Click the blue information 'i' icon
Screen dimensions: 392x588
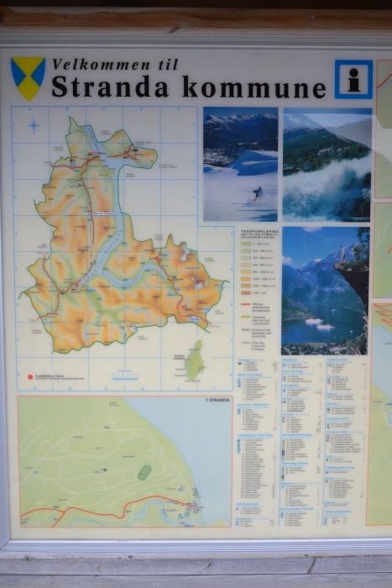[x=353, y=80]
